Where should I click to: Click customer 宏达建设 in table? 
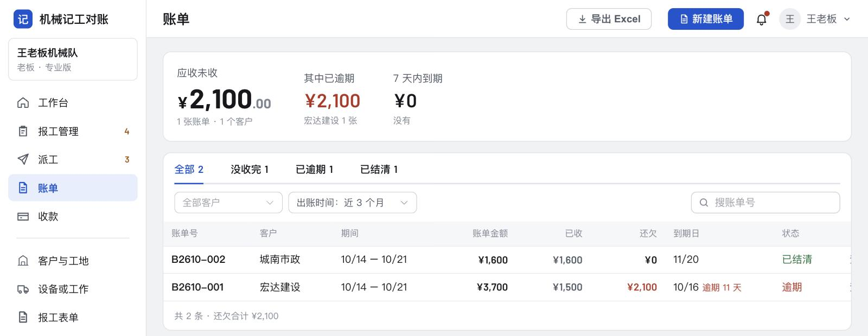point(280,287)
